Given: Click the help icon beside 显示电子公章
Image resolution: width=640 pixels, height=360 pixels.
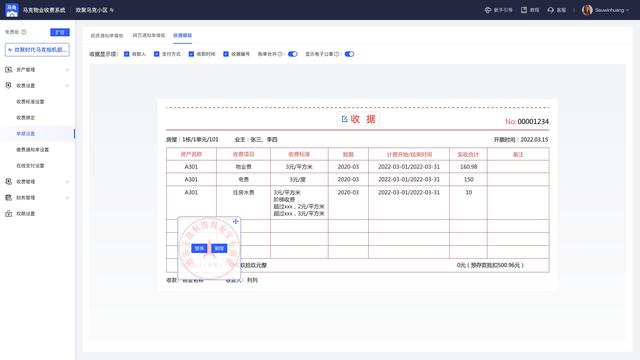Looking at the screenshot, I should point(337,54).
